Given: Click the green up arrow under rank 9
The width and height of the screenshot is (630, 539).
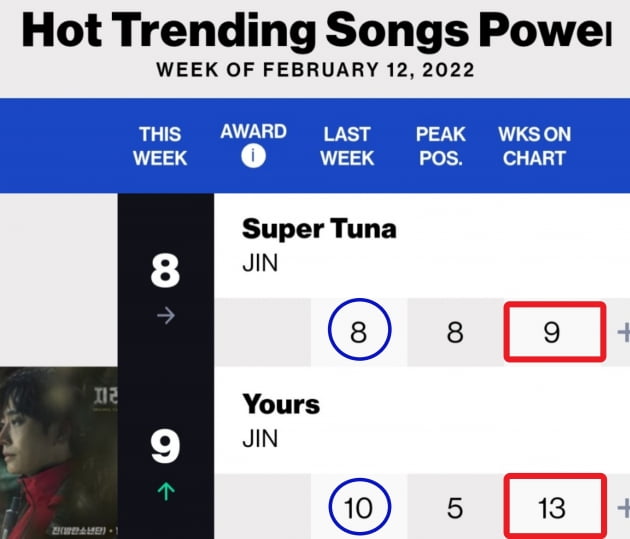Looking at the screenshot, I should [166, 491].
